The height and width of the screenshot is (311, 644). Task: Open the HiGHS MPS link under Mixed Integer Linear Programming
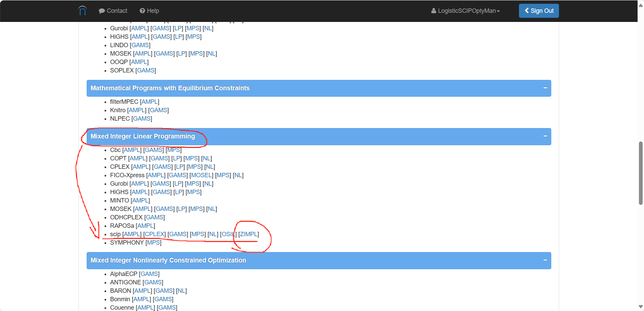(194, 192)
